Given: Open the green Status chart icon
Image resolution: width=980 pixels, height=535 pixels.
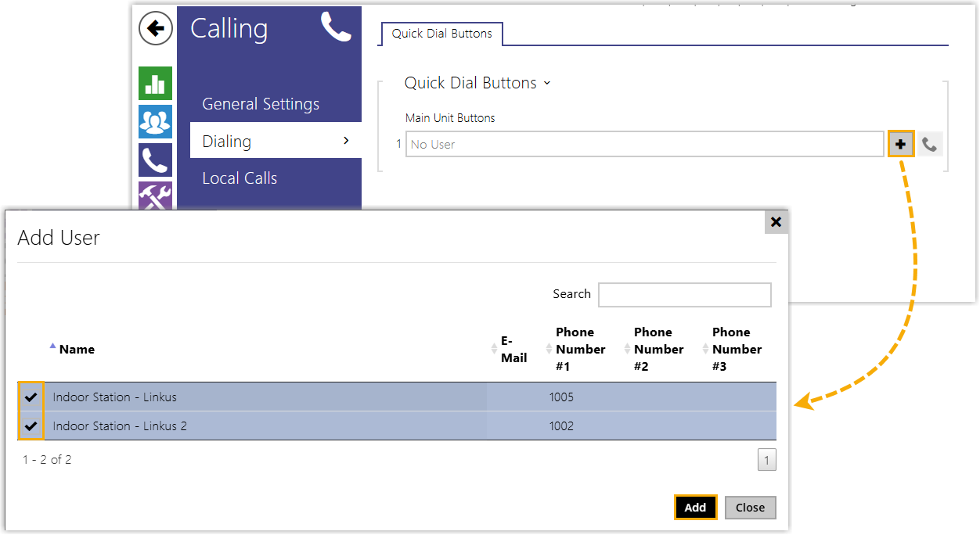Looking at the screenshot, I should [x=155, y=84].
